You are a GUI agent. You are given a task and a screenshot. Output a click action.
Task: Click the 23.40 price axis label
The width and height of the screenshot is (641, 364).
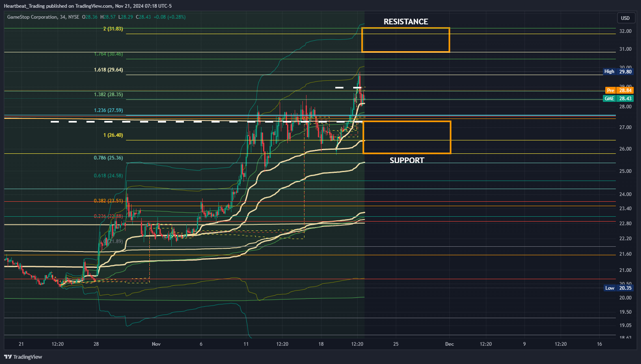tap(625, 209)
